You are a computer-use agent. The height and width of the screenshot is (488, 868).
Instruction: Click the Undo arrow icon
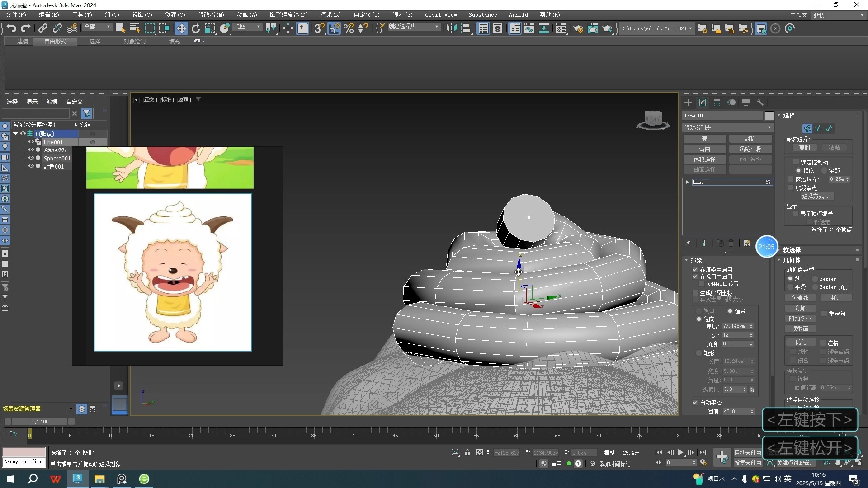11,28
